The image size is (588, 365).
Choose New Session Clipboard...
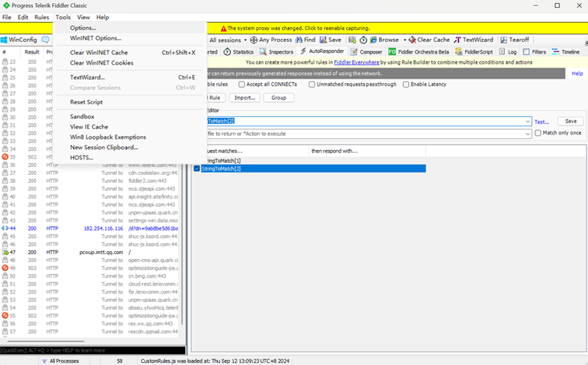[130, 148]
